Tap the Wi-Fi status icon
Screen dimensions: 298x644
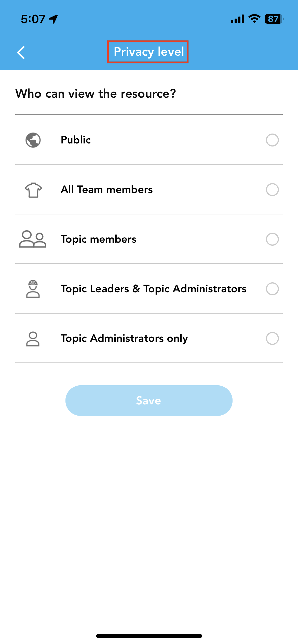coord(254,19)
